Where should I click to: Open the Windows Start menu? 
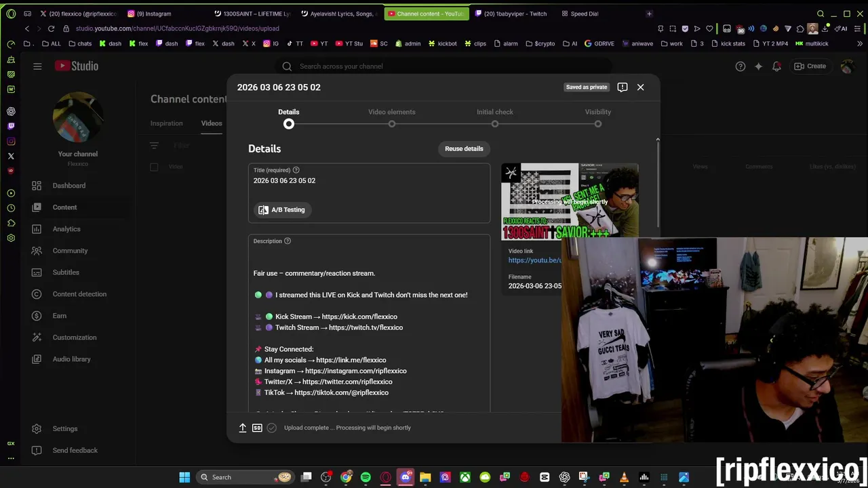pos(184,477)
